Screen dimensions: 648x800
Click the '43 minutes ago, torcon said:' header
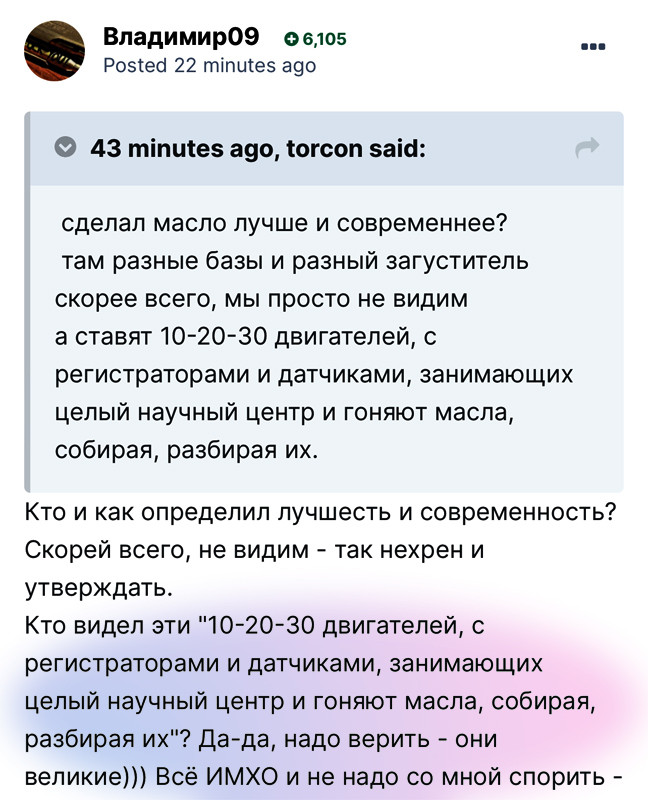[258, 148]
